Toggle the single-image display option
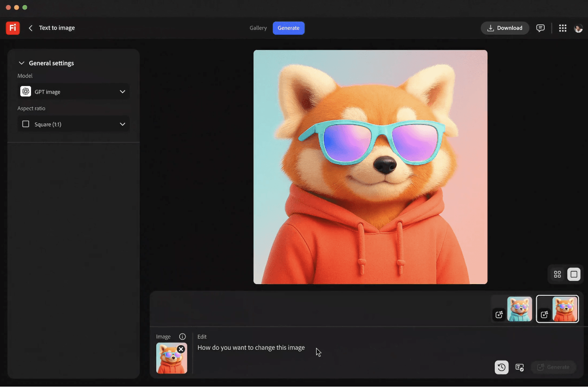Image resolution: width=588 pixels, height=388 pixels. (x=574, y=274)
